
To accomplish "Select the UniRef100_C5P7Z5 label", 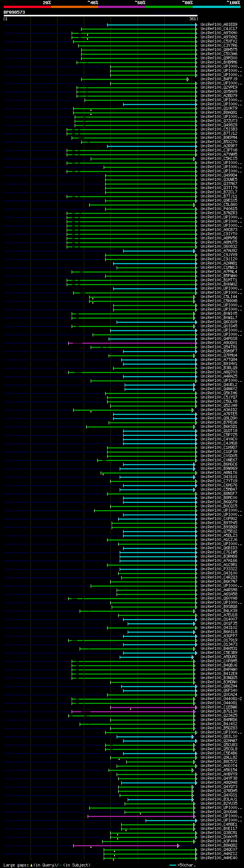I will [219, 435].
